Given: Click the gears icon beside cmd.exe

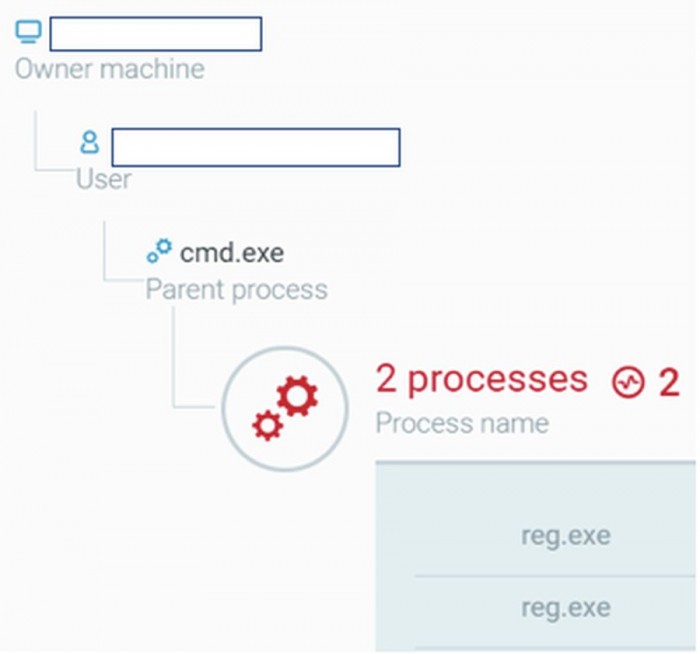Looking at the screenshot, I should [159, 253].
